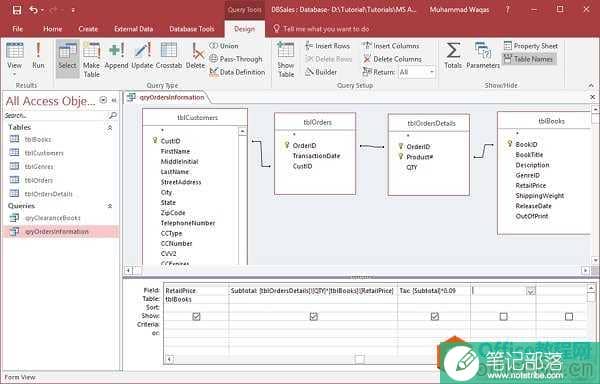Open the Database Tools tab

tap(192, 29)
